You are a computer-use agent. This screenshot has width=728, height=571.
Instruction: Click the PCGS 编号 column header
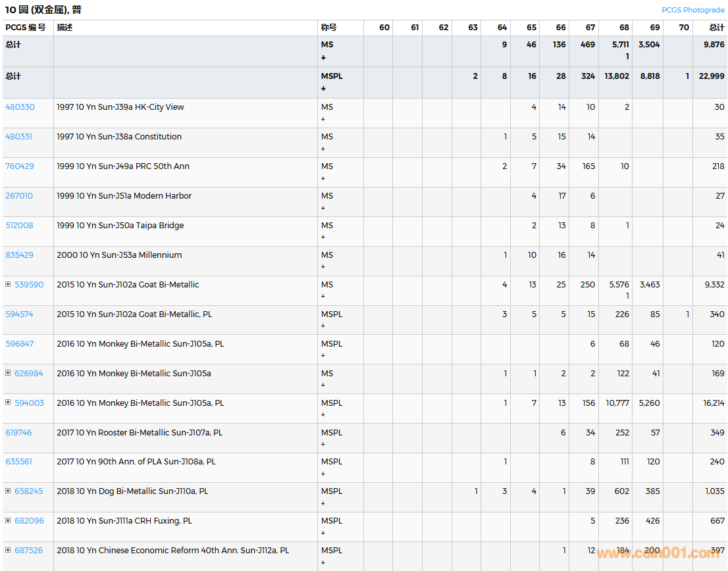pyautogui.click(x=26, y=28)
